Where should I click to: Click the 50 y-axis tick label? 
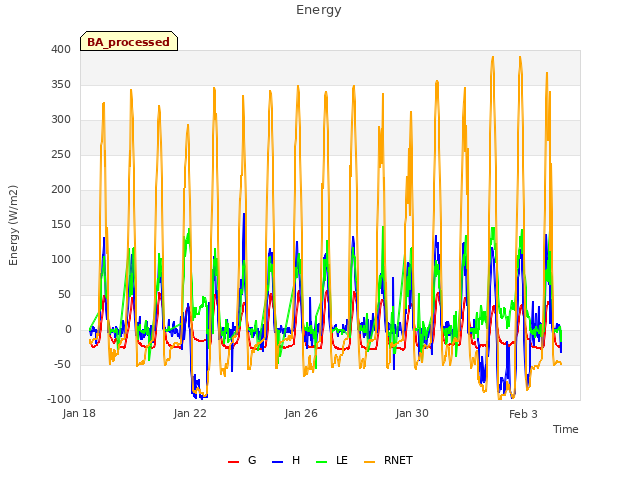64,294
